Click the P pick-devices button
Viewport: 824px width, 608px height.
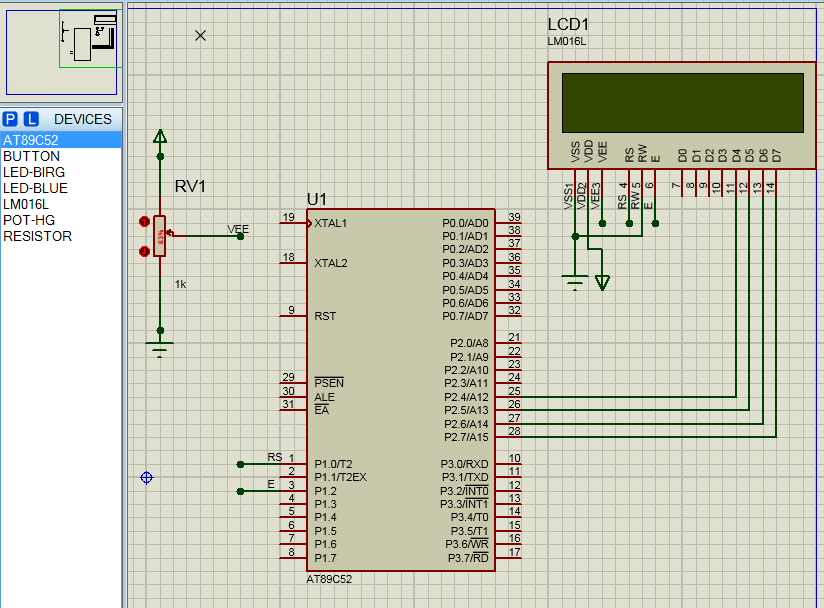pos(9,119)
